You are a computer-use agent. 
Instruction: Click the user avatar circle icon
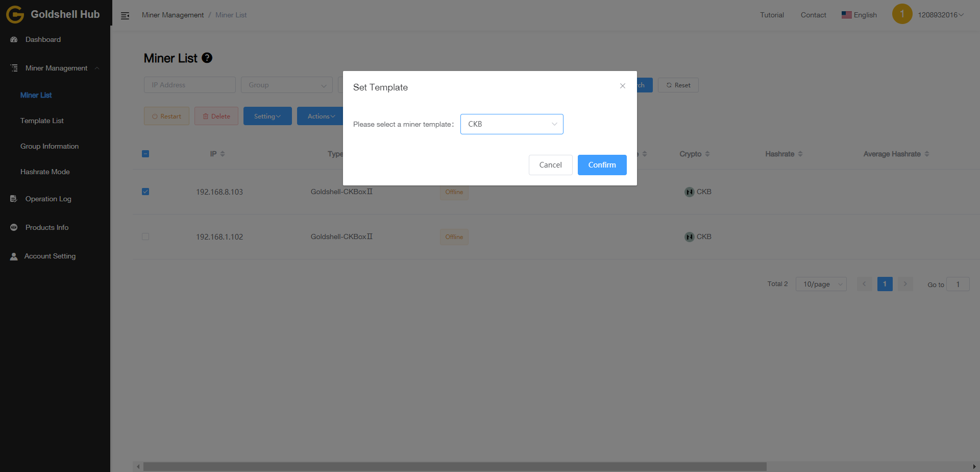click(902, 14)
